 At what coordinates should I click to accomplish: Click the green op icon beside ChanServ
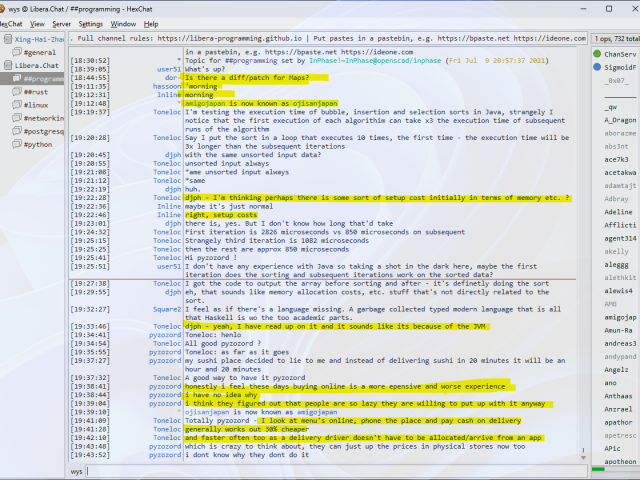pos(597,53)
